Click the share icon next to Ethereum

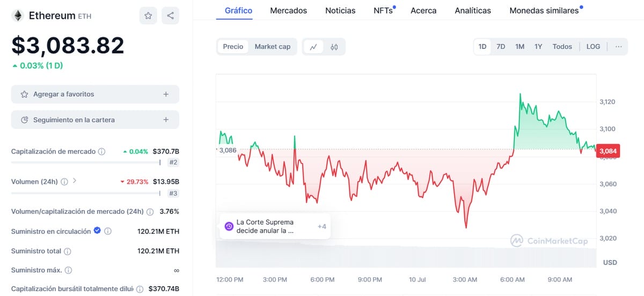[x=171, y=16]
